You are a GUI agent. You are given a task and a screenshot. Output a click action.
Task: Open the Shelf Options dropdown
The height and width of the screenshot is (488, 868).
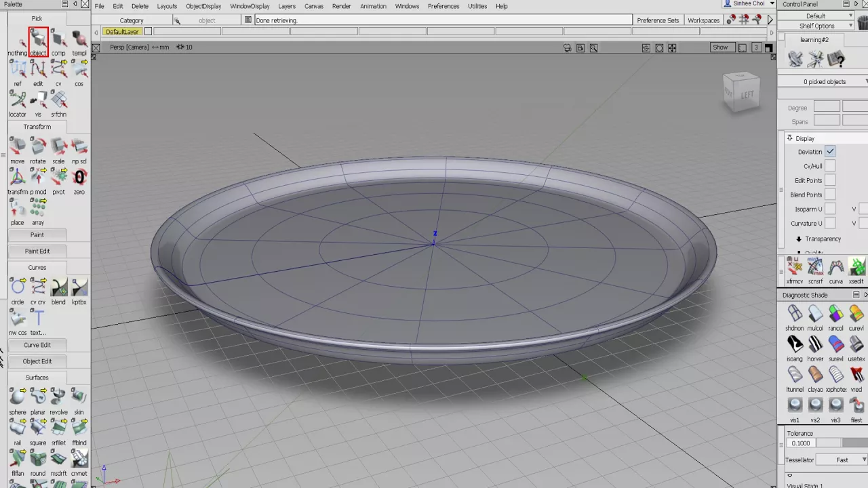pos(816,26)
